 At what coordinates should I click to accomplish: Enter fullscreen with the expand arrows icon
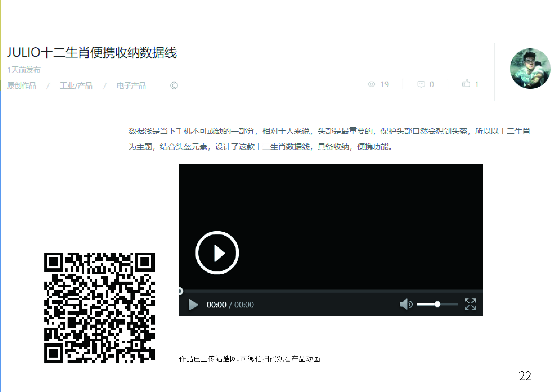tap(470, 304)
